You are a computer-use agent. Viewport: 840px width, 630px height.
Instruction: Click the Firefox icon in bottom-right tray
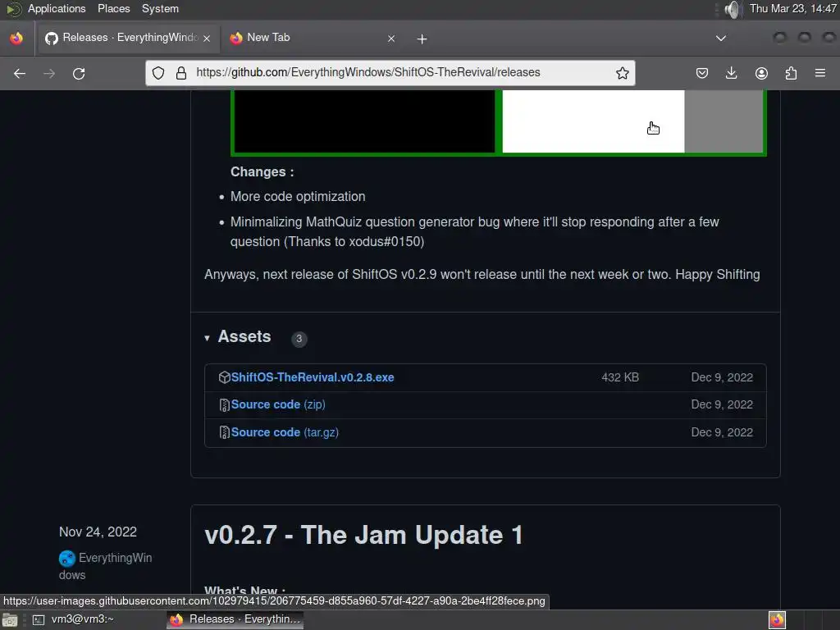777,620
